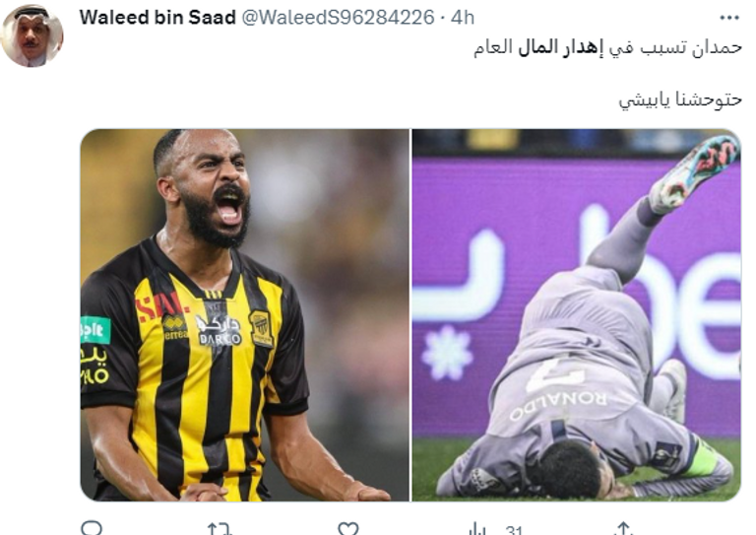Click the white divider between the two photos

tap(410, 315)
